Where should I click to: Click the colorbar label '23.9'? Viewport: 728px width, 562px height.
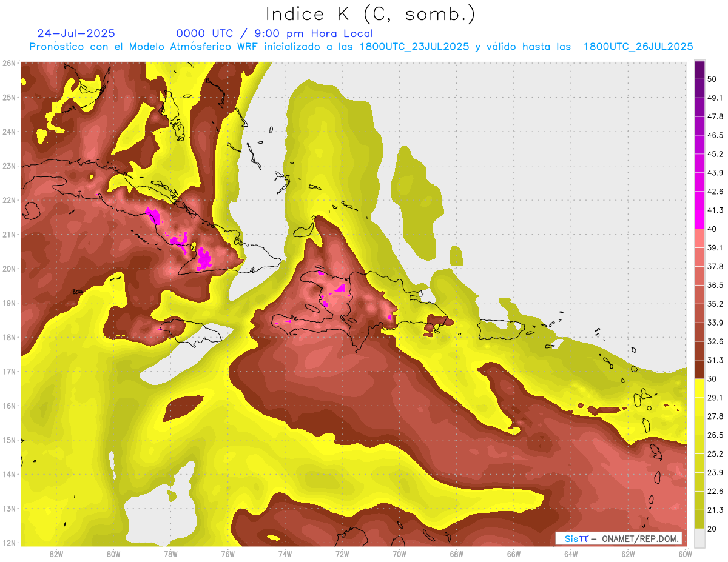click(716, 472)
